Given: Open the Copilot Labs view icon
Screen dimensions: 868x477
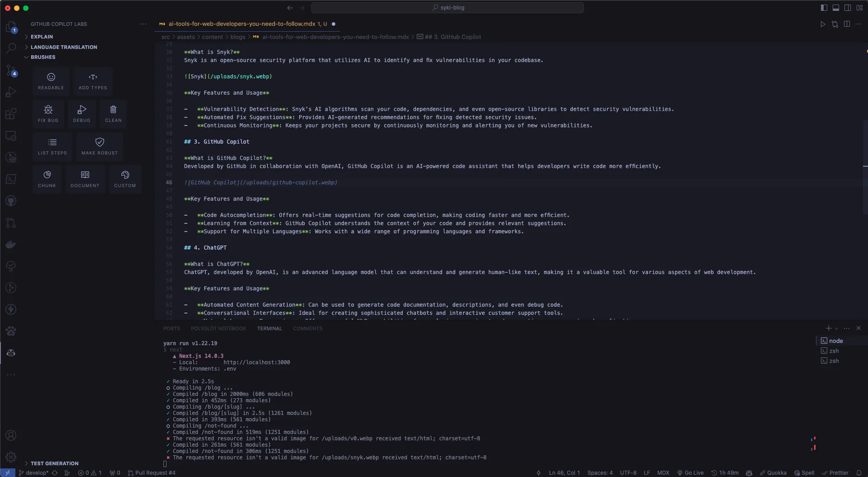Looking at the screenshot, I should (x=11, y=353).
